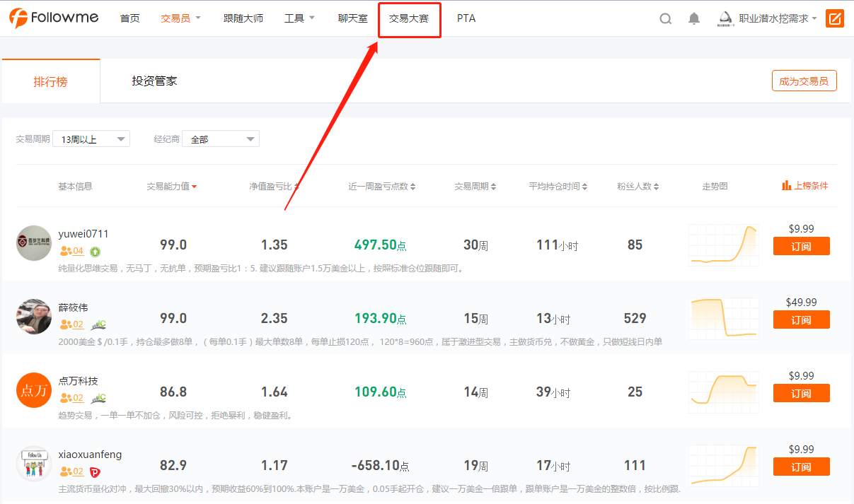Click the followers badge 02 under xiaoxuanfeng

click(72, 471)
